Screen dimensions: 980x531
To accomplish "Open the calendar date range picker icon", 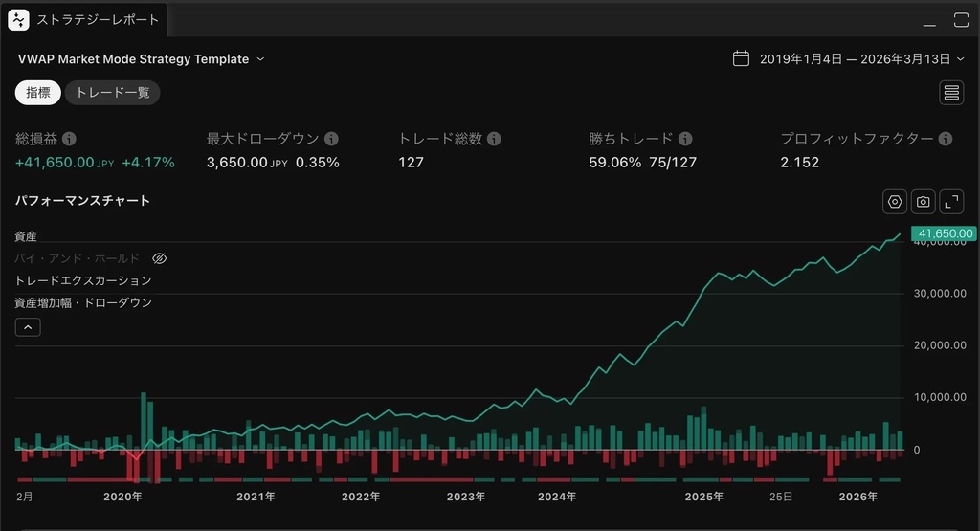I will (741, 58).
